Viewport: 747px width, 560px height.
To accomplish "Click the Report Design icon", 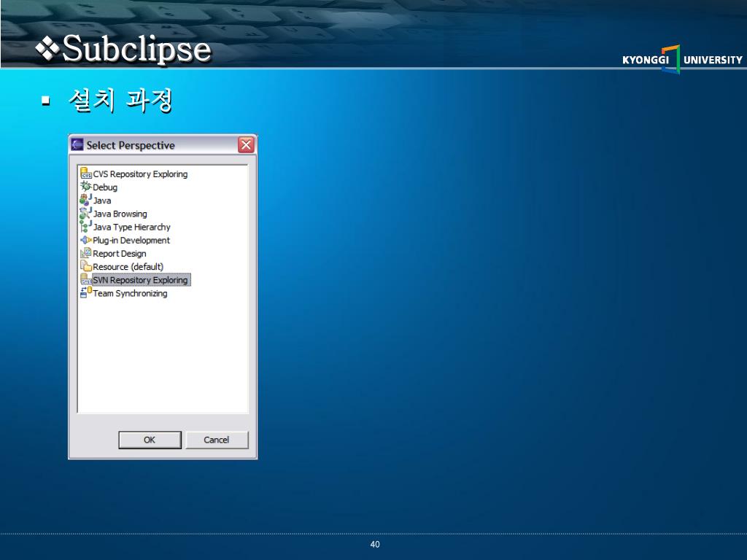I will coord(86,253).
